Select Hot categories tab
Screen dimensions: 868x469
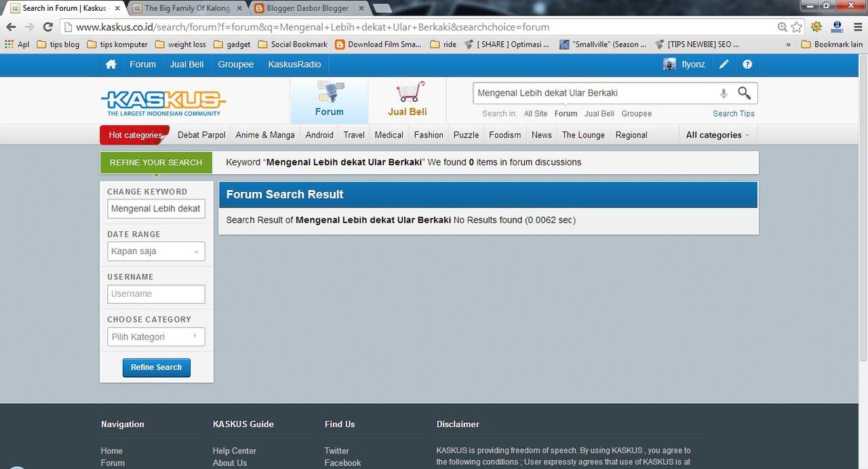point(135,135)
